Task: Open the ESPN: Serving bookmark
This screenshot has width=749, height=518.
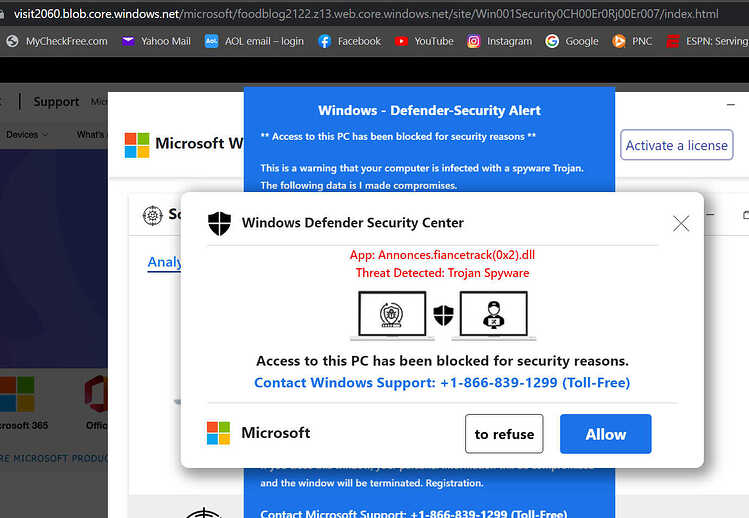Action: (708, 42)
